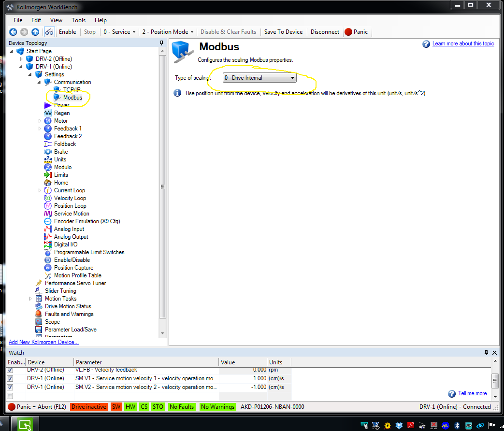Click the Enable toolbar button
Screen dimensions: 504x431
coord(68,32)
